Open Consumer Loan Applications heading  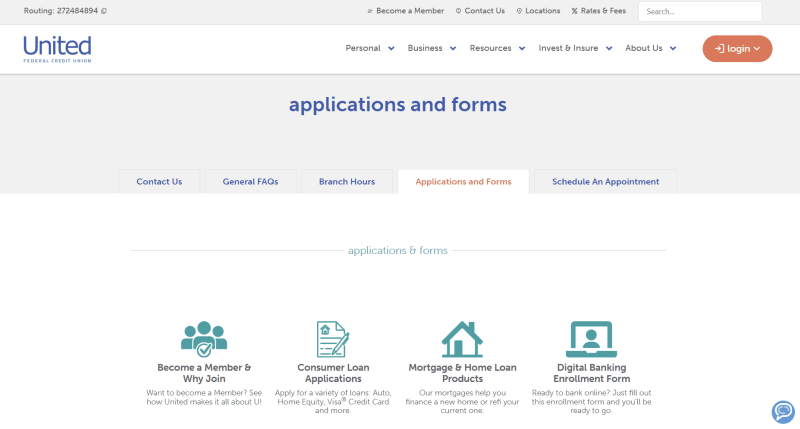333,373
